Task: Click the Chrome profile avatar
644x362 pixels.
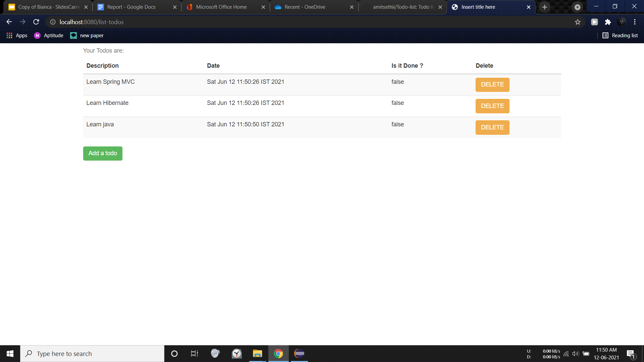Action: coord(622,22)
